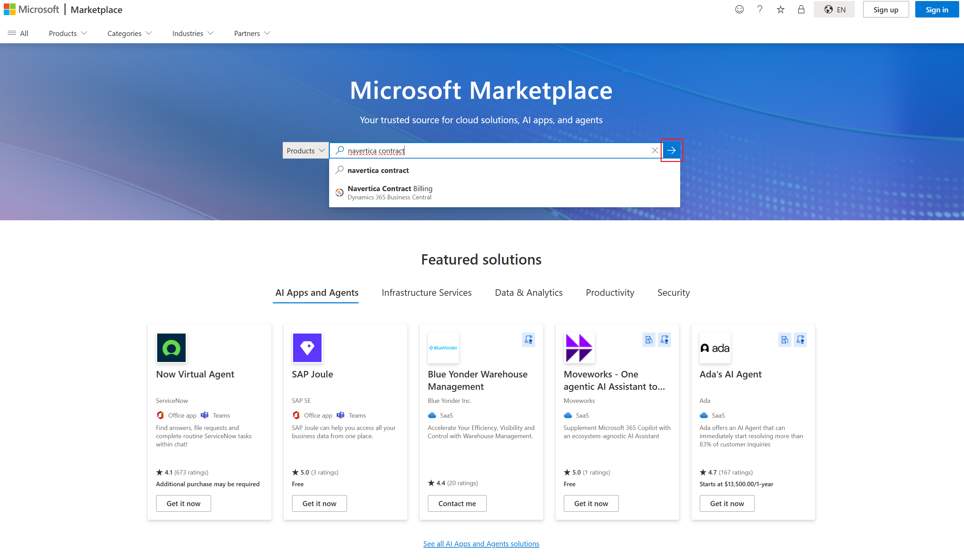964x560 pixels.
Task: Click the certification badge on Ada's AI Agent card
Action: [801, 339]
